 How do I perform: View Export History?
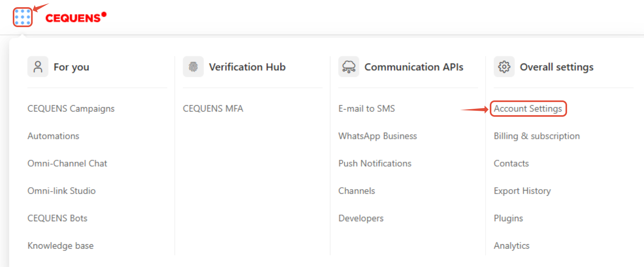click(x=522, y=191)
